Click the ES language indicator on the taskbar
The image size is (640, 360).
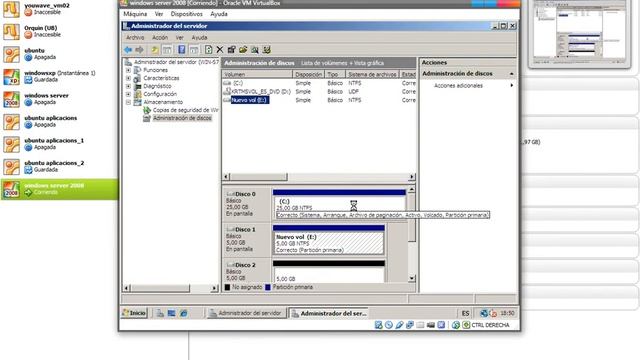(465, 313)
